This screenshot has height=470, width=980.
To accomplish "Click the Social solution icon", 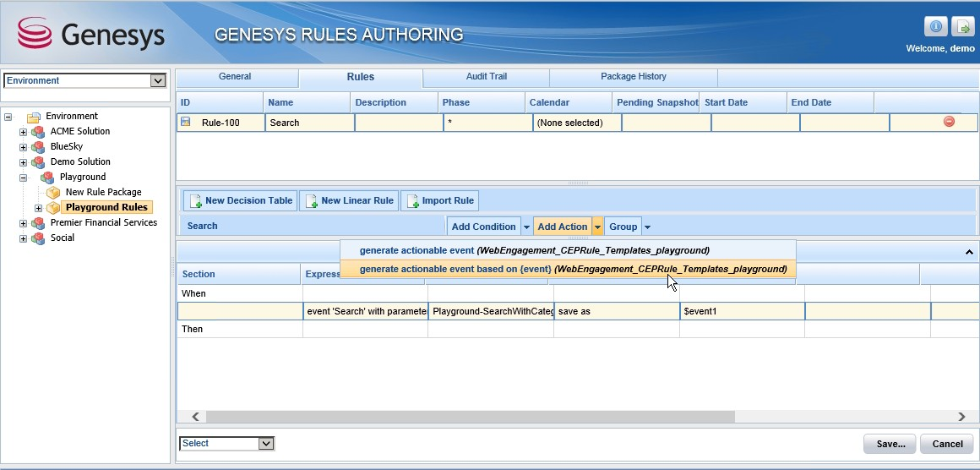I will tap(38, 238).
